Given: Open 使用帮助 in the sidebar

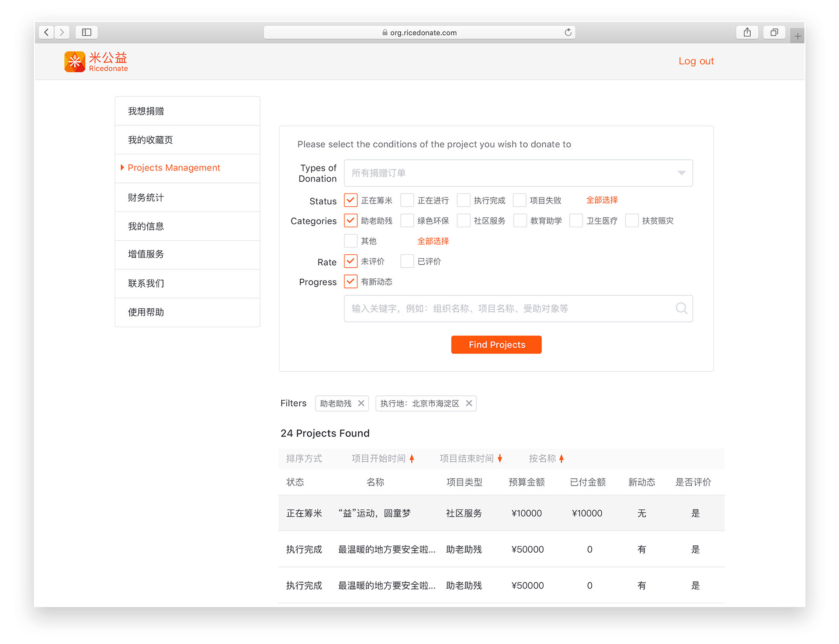Looking at the screenshot, I should point(187,312).
